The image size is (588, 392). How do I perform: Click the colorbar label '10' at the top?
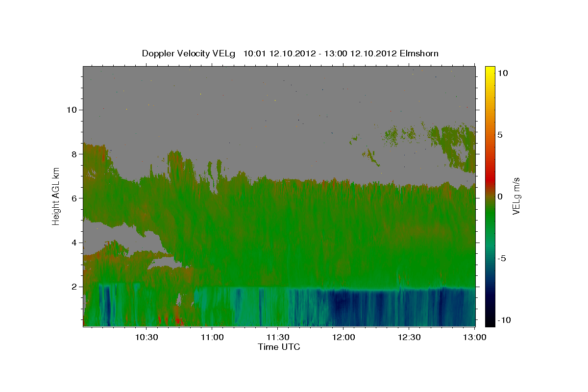(502, 73)
